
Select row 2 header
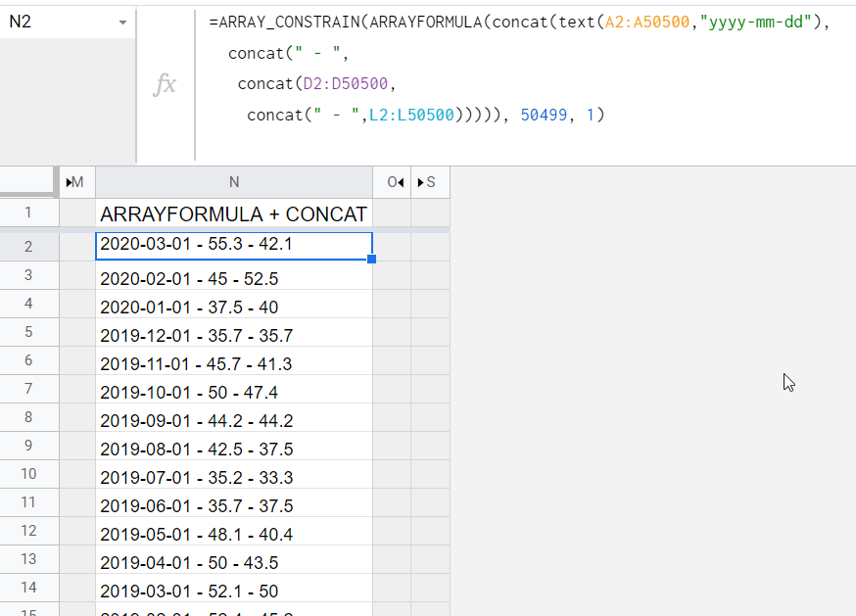28,246
